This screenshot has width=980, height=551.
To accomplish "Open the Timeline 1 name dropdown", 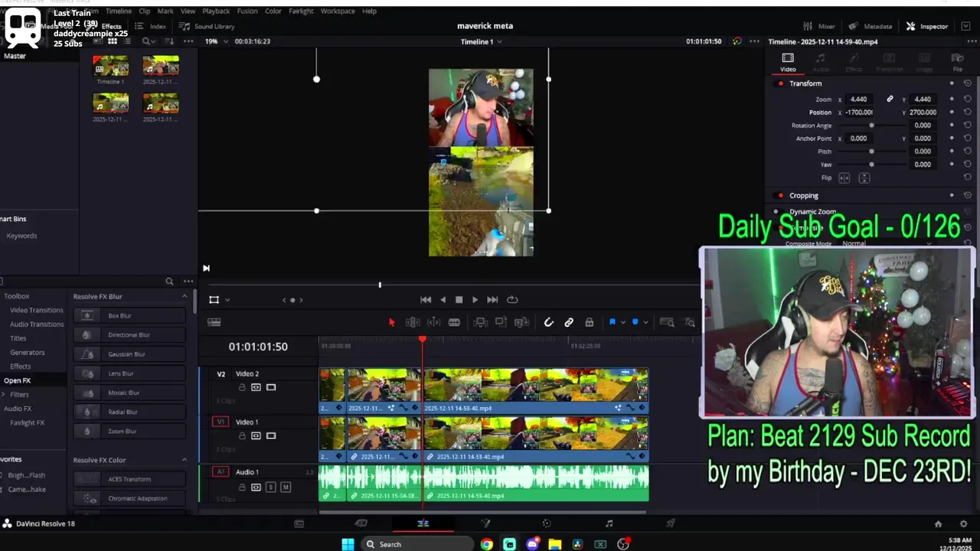I will tap(481, 41).
